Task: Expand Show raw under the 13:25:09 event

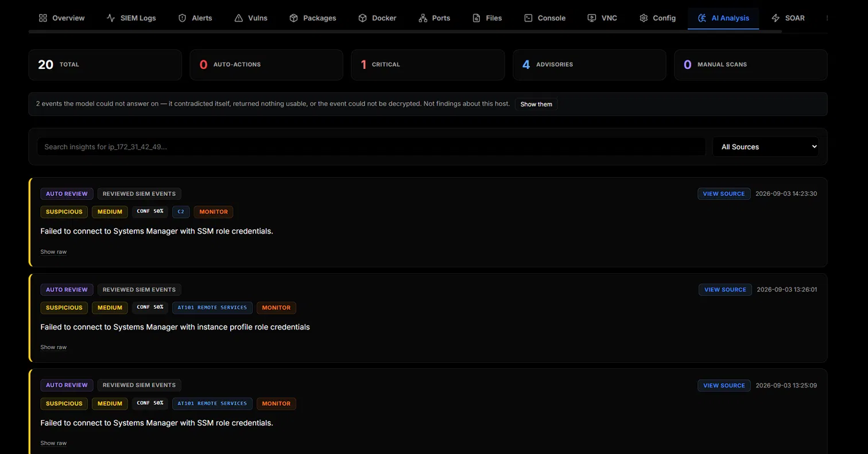Action: (53, 443)
